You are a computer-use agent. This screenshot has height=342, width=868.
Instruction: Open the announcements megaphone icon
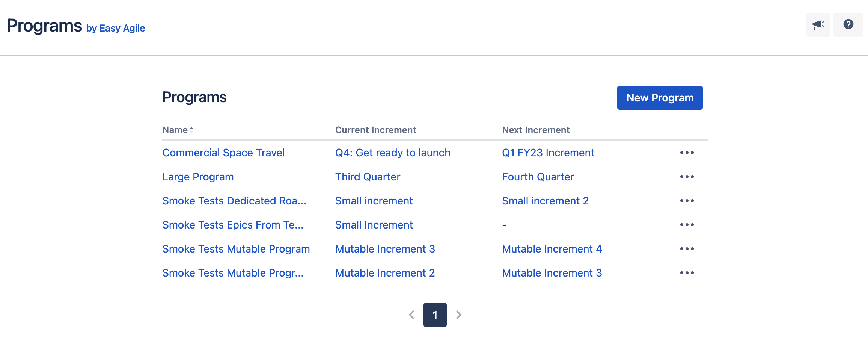pos(818,25)
